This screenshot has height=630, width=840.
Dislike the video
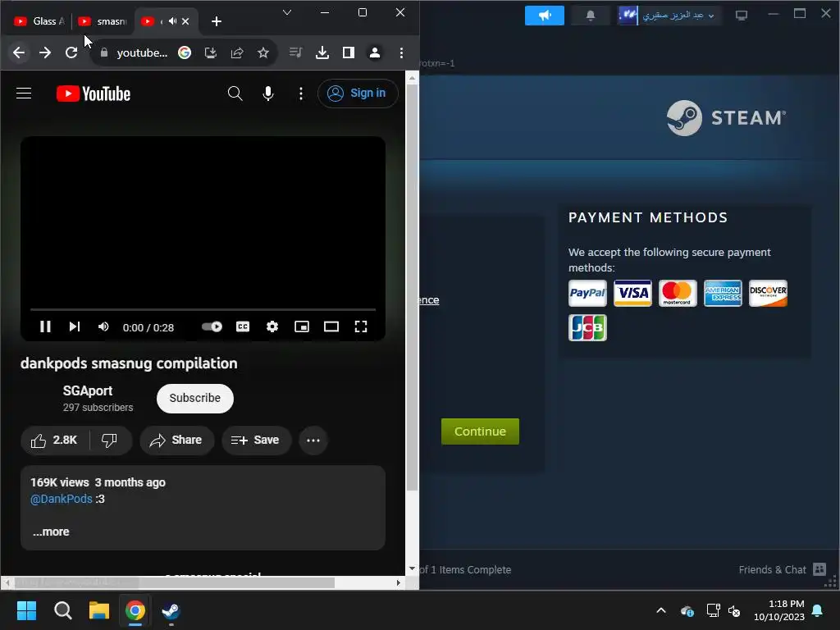(109, 441)
